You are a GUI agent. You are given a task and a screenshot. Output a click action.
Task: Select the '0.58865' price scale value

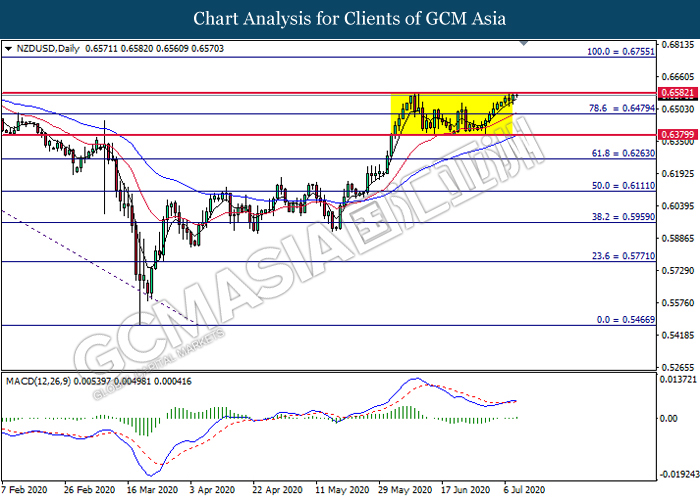click(678, 238)
